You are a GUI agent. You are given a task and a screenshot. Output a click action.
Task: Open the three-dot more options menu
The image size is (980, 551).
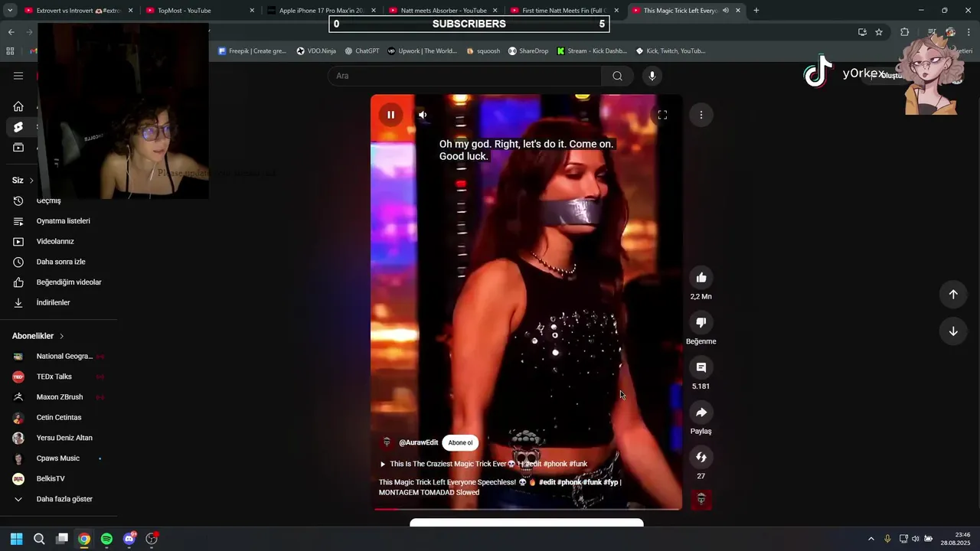tap(701, 115)
